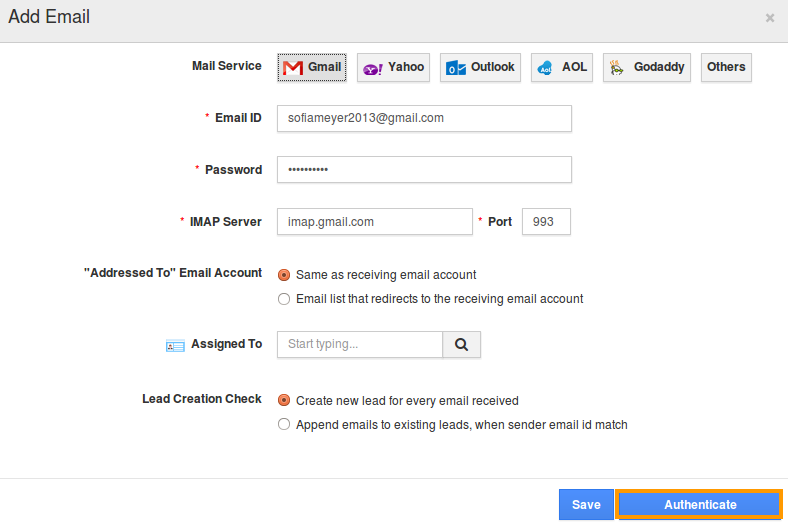Enable 'Create new lead for every email'

pyautogui.click(x=285, y=401)
